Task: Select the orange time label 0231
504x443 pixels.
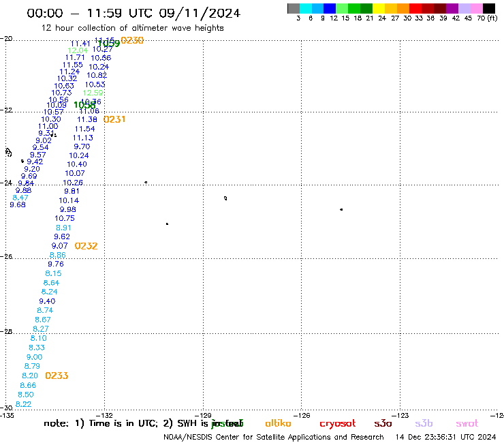Action: pyautogui.click(x=114, y=119)
